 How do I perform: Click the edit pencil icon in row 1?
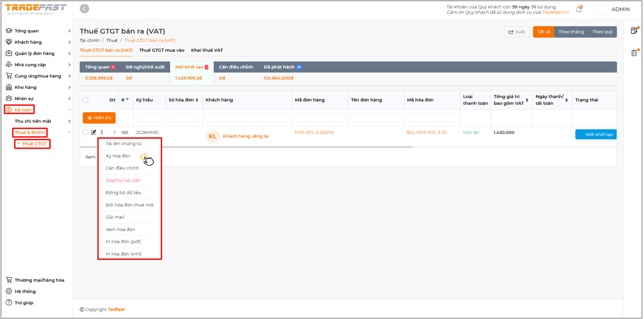coord(94,132)
